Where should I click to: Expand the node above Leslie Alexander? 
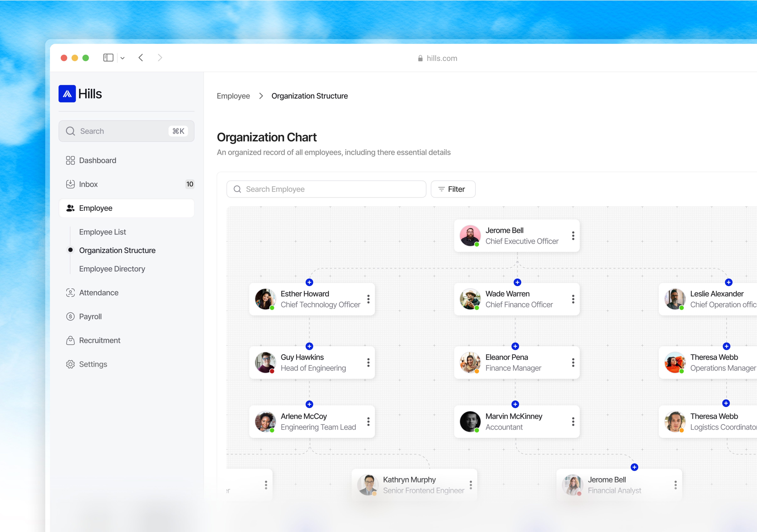tap(729, 282)
